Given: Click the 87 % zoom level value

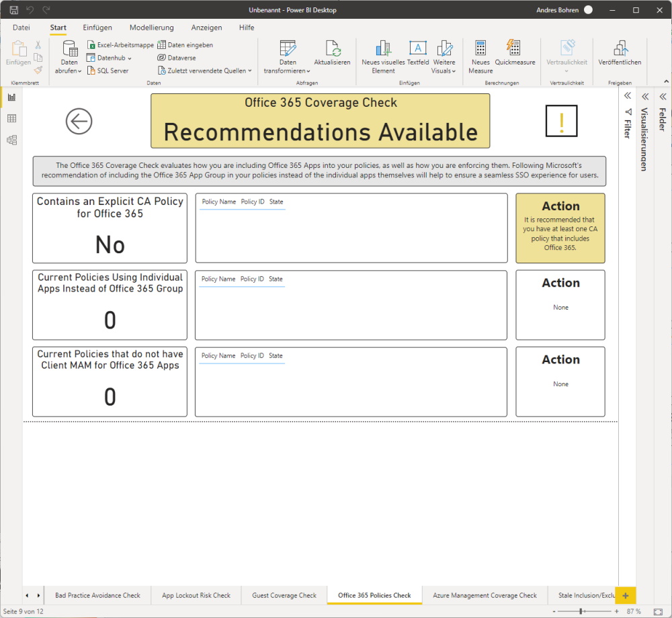Looking at the screenshot, I should [x=634, y=611].
